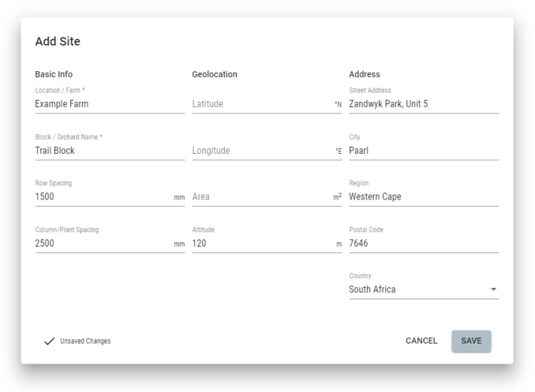Screen dimensions: 535x392
Task: Click the Unsaved Changes checkmark icon
Action: 49,341
